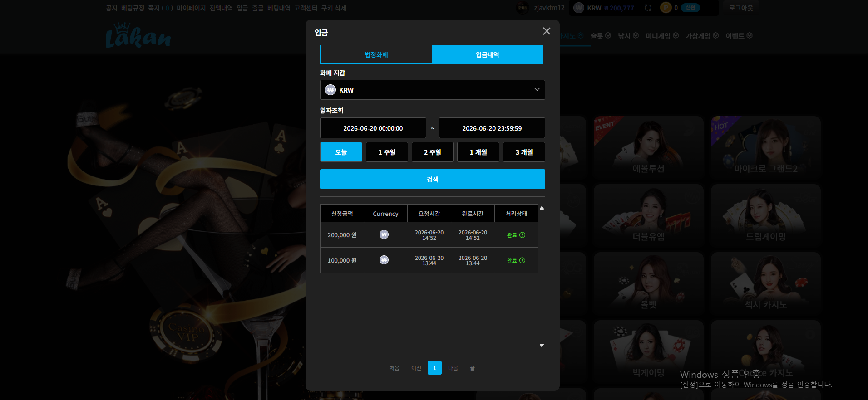The width and height of the screenshot is (868, 400).
Task: Click the won currency icon in 200,000 원 row
Action: [x=384, y=234]
